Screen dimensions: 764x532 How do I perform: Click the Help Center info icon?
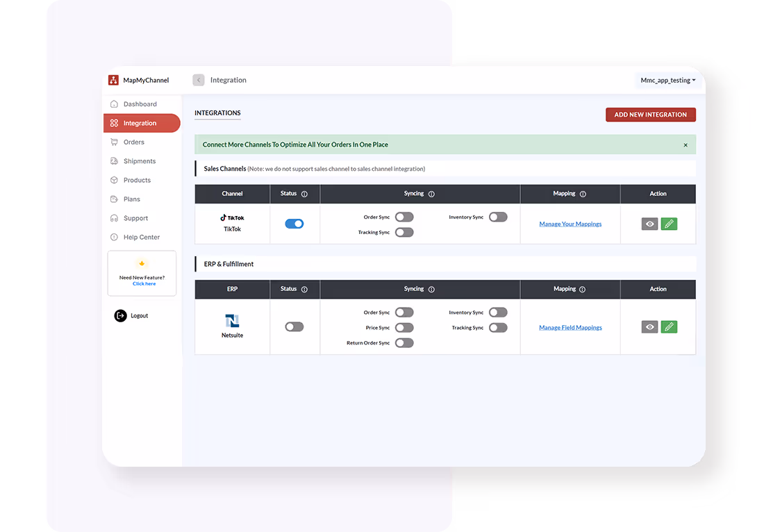point(114,237)
